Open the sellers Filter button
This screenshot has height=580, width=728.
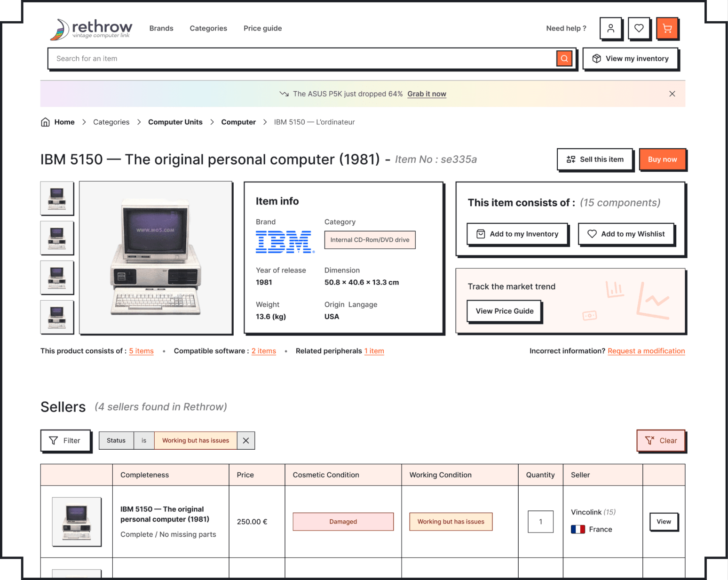pos(65,441)
